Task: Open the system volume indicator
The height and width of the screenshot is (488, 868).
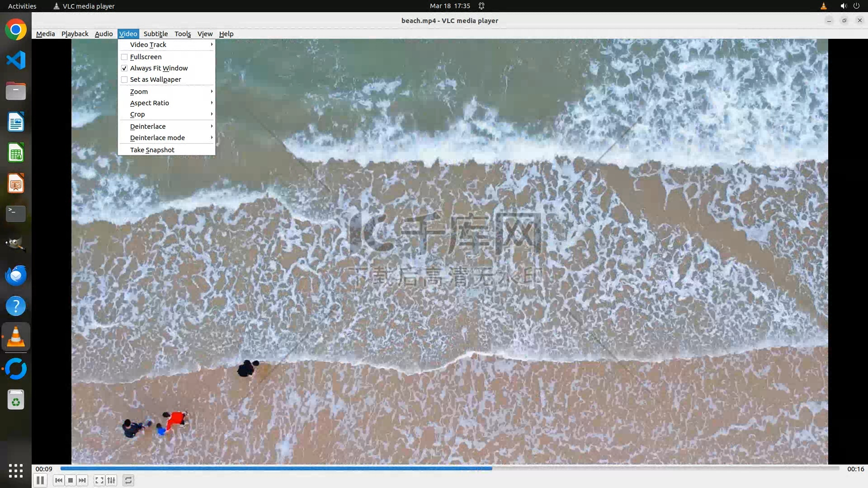Action: [x=843, y=6]
